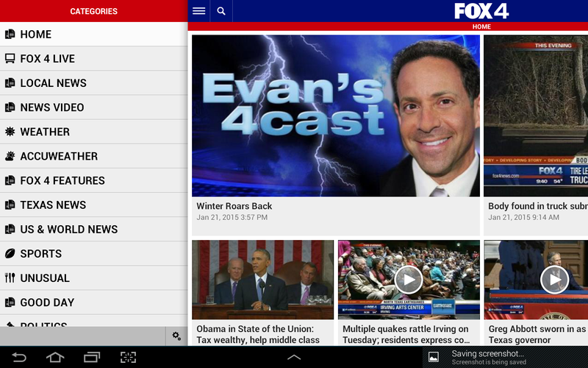Open the NEWS VIDEO category
This screenshot has width=588, height=368.
94,107
